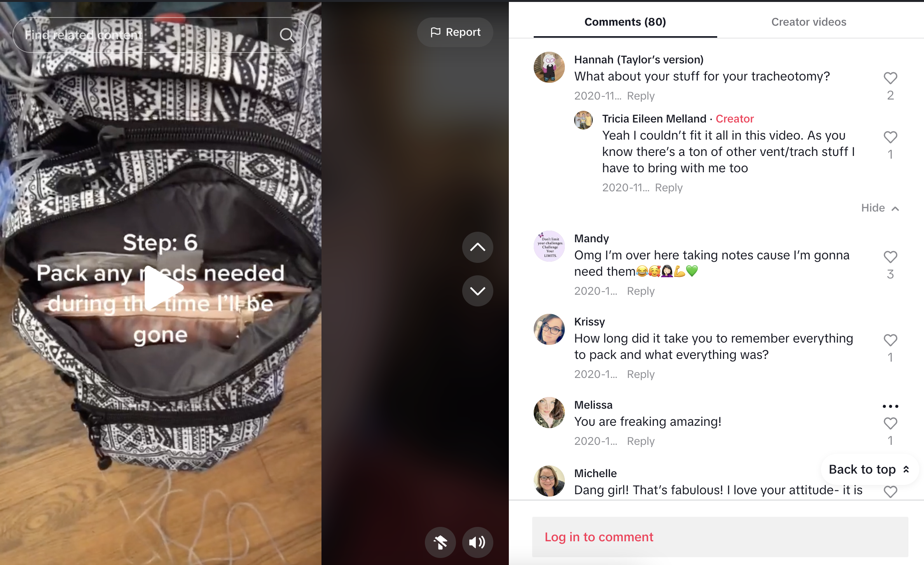
Task: Select the Comments (80) tab
Action: (625, 22)
